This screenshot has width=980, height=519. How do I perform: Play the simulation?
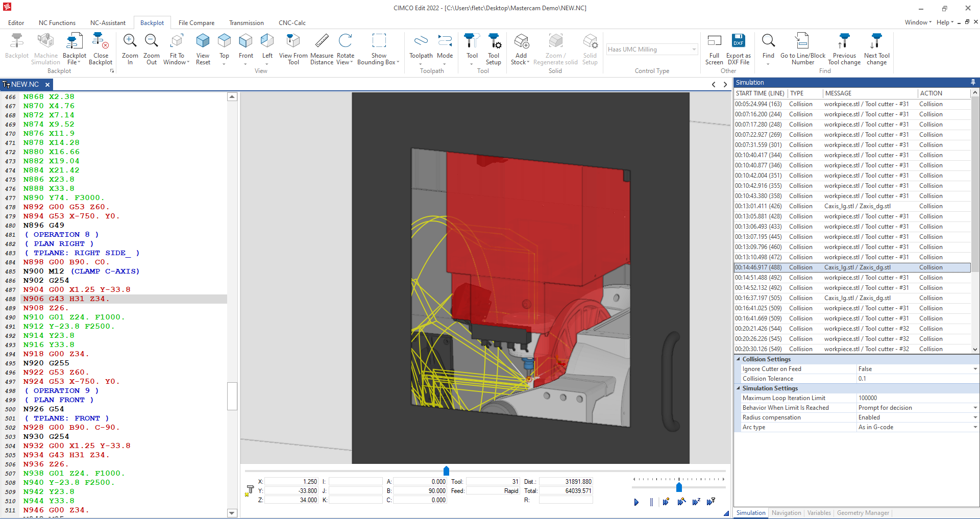point(636,502)
